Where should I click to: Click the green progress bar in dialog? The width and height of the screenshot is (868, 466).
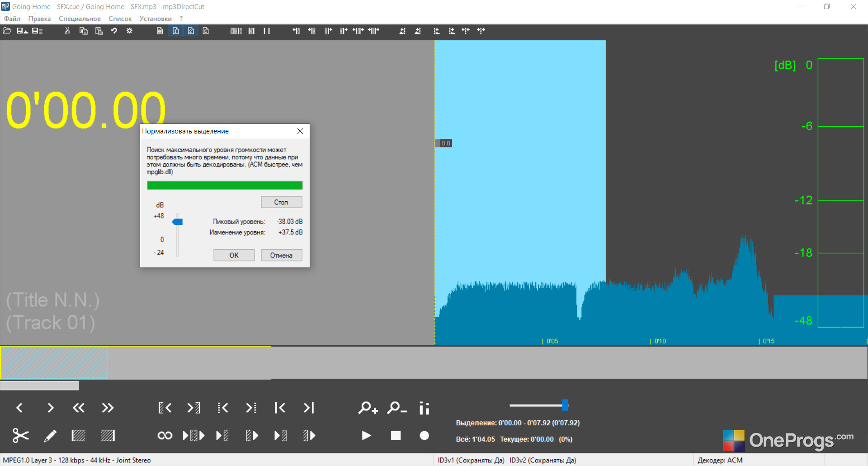click(225, 185)
